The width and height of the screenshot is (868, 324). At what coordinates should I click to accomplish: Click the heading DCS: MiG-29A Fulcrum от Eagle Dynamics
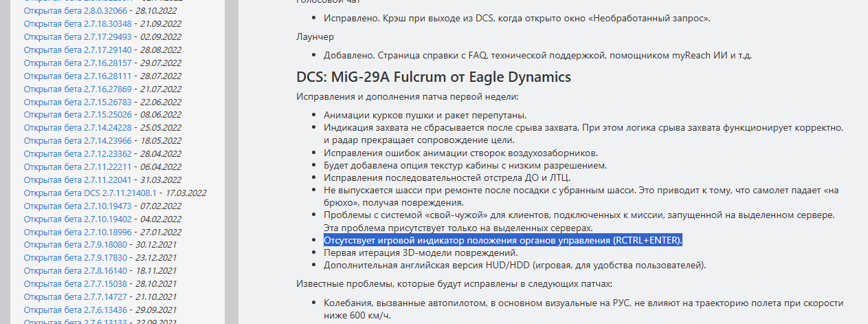coord(434,76)
